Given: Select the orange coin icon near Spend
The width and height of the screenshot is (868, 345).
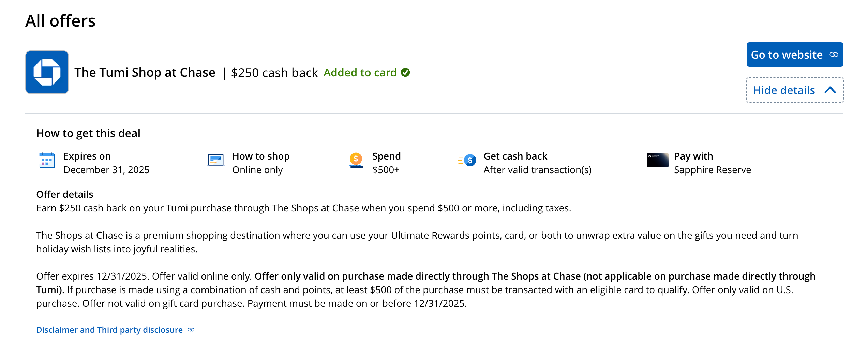Looking at the screenshot, I should (355, 159).
